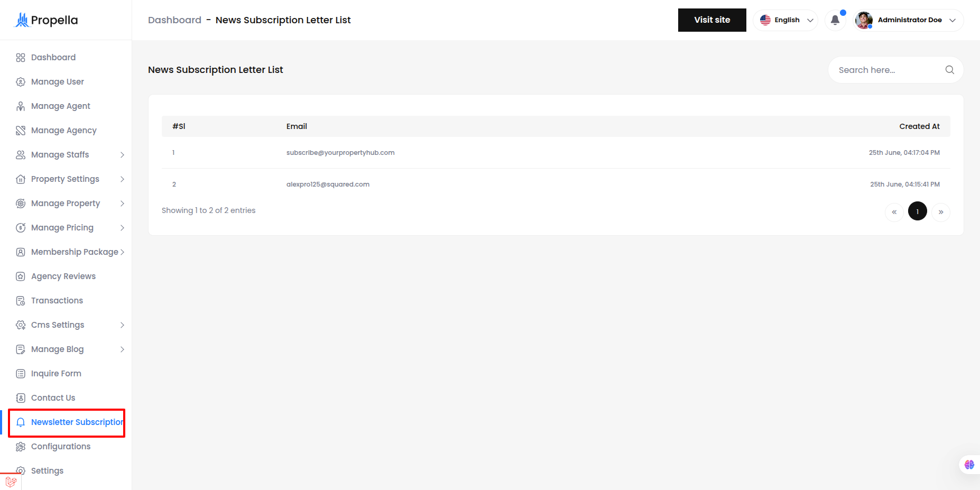Click the Laravel debug icon at bottom-left

click(11, 482)
